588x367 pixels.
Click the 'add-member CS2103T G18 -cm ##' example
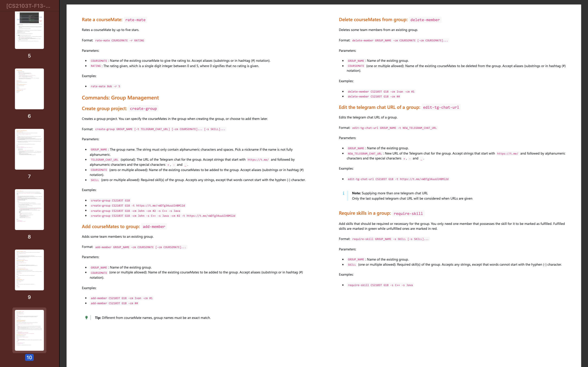point(114,303)
